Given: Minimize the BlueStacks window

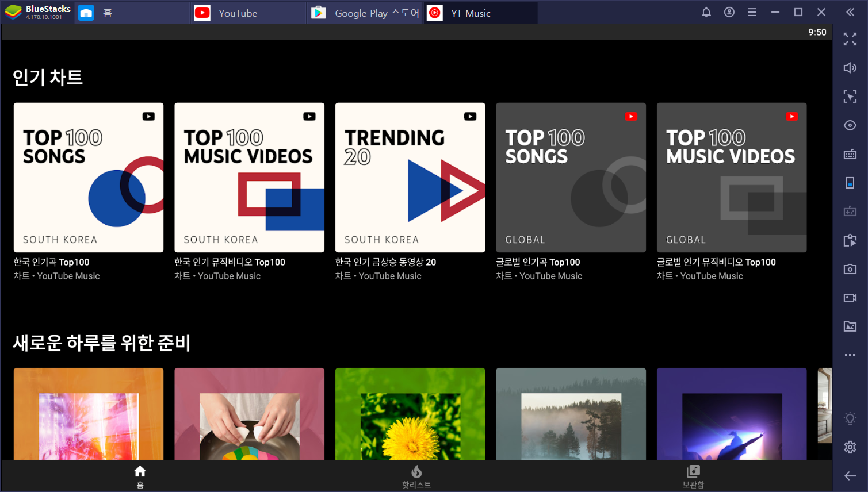Looking at the screenshot, I should (x=775, y=12).
